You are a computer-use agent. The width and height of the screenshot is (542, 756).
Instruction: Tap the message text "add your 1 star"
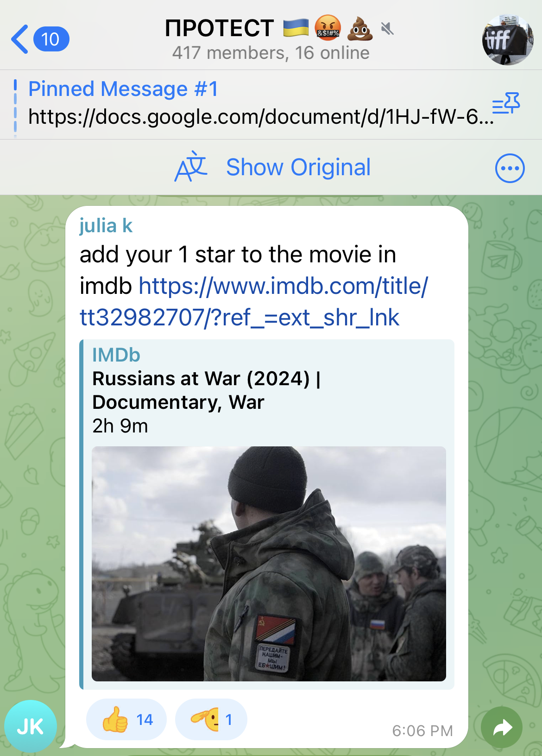(x=158, y=254)
